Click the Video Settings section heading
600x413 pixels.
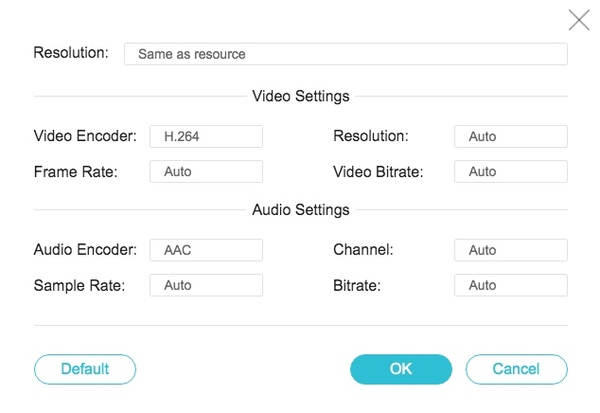300,97
